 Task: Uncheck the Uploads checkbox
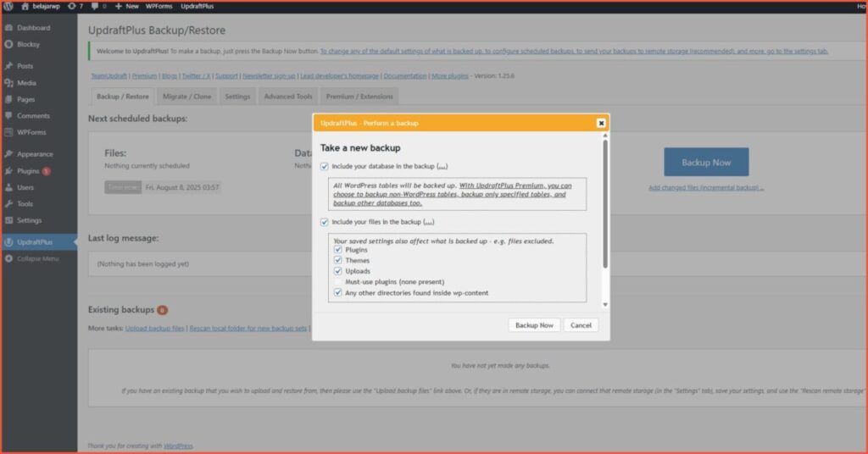pyautogui.click(x=337, y=271)
